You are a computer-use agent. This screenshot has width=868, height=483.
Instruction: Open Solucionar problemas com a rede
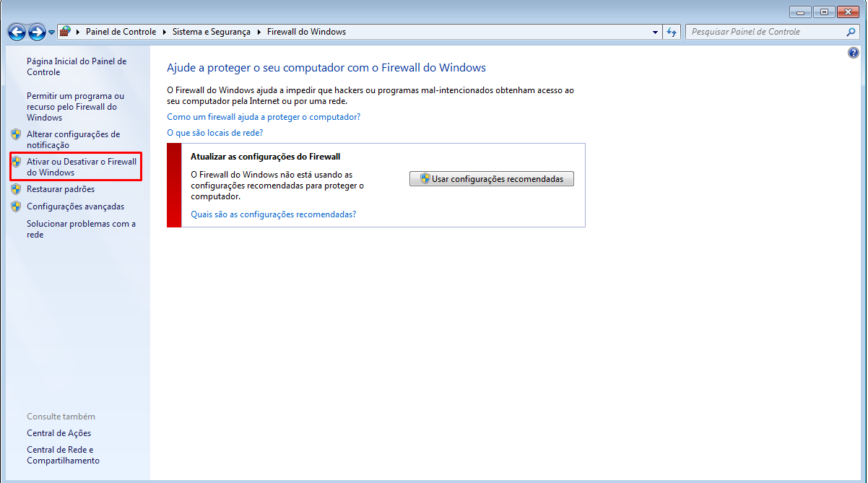(81, 229)
